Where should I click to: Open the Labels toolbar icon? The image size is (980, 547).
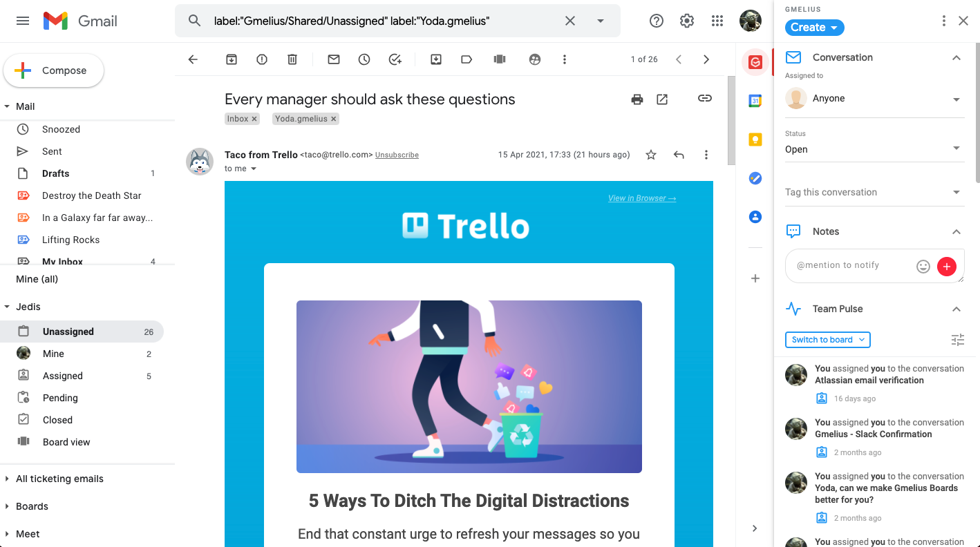467,59
